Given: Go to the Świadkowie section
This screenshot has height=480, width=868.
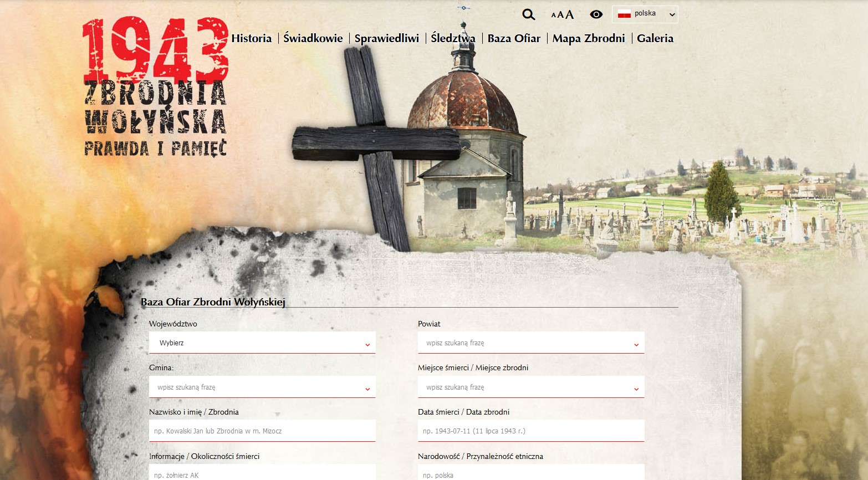Looking at the screenshot, I should [313, 38].
